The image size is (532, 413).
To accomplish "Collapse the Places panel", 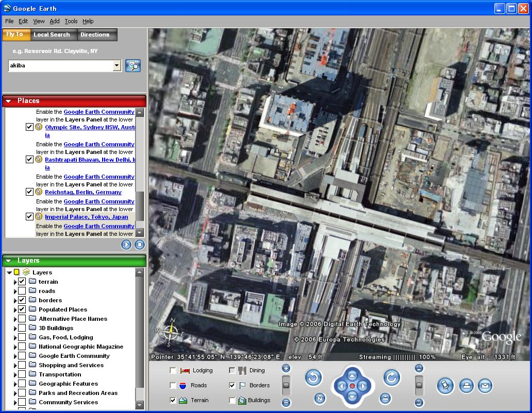I will (9, 101).
